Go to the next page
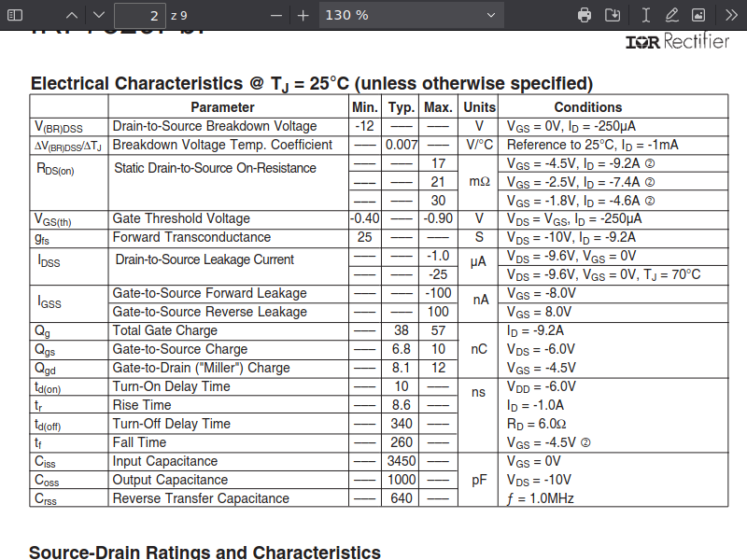747x560 pixels. [99, 15]
